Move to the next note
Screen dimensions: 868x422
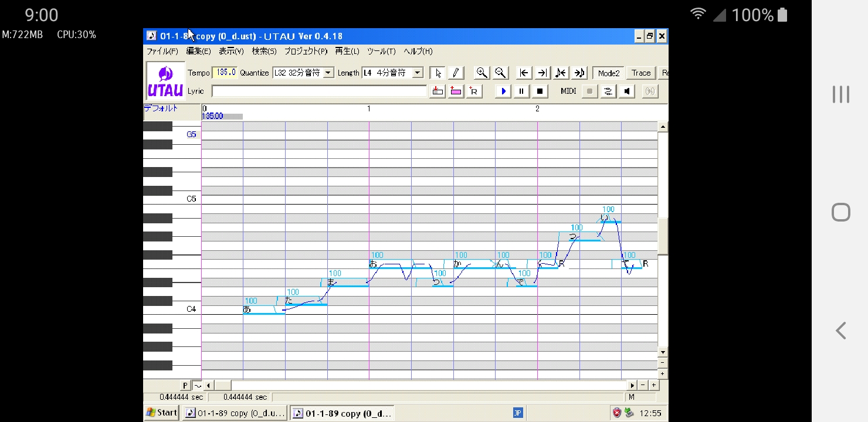(x=579, y=73)
